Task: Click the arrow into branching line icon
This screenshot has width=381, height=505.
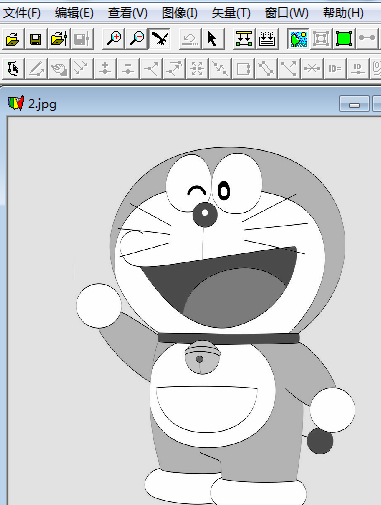Action: pyautogui.click(x=151, y=69)
